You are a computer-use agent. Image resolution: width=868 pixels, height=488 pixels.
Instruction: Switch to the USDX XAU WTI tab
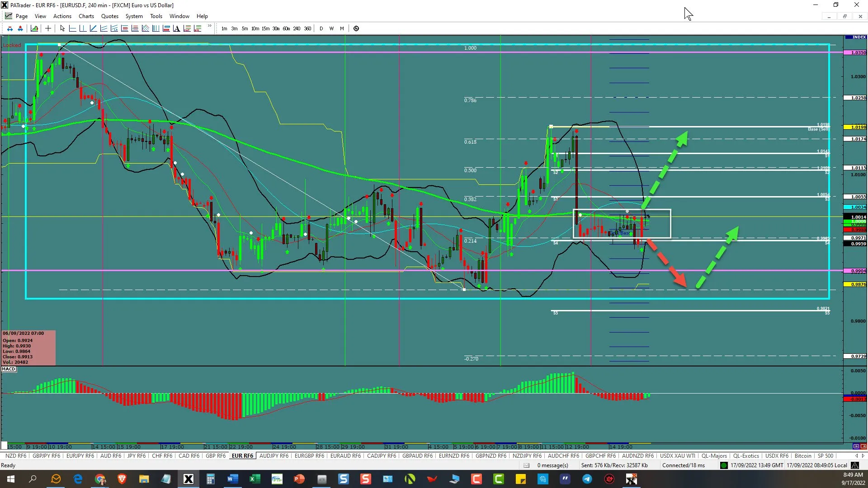point(678,456)
